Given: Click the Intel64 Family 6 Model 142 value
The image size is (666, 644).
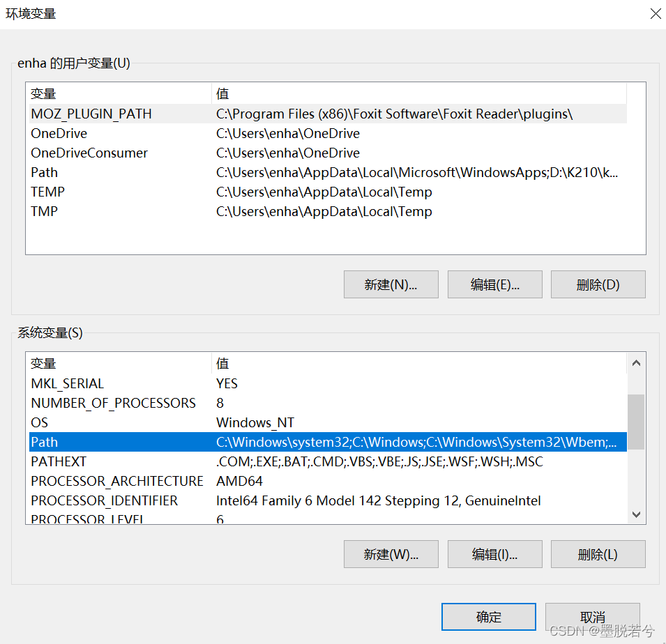Looking at the screenshot, I should 378,500.
